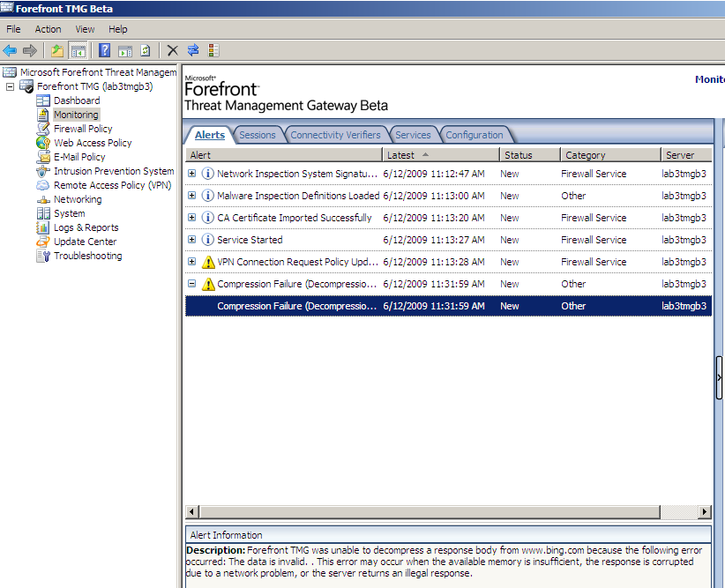The width and height of the screenshot is (725, 588).
Task: Select the E-Mail Policy envelope icon
Action: 43,157
